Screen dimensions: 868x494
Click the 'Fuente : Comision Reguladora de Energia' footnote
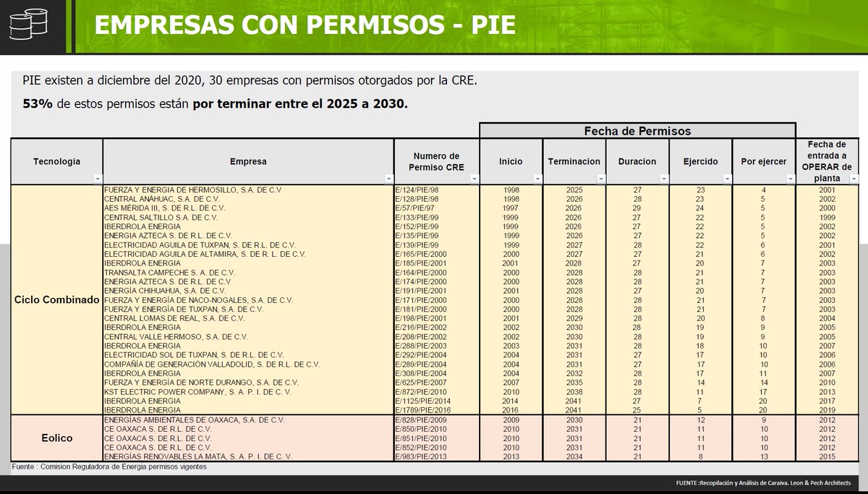pos(109,467)
